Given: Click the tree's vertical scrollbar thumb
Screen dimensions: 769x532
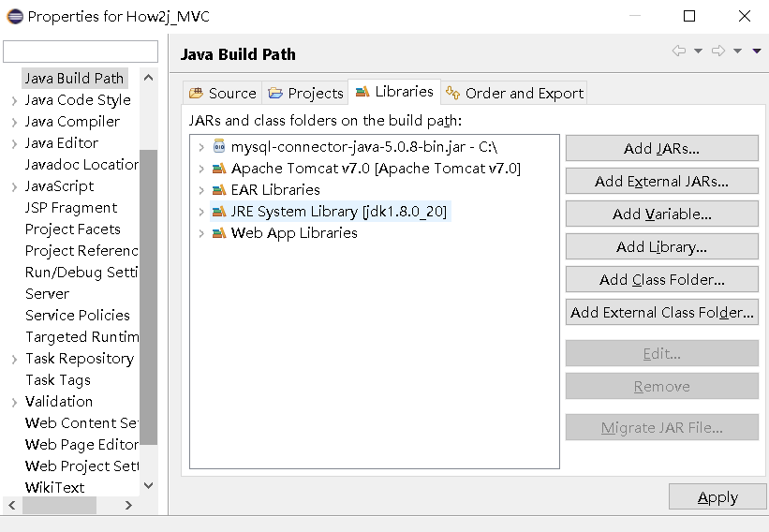Looking at the screenshot, I should click(149, 297).
